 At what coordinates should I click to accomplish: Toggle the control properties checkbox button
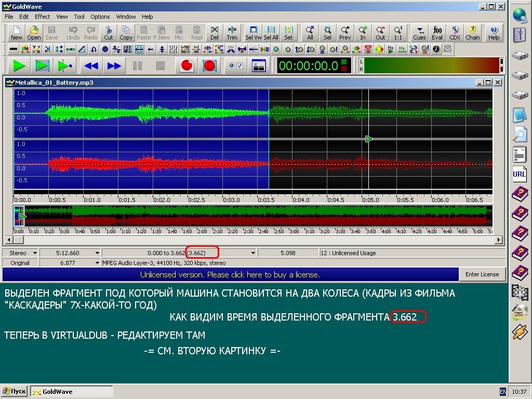pyautogui.click(x=236, y=66)
